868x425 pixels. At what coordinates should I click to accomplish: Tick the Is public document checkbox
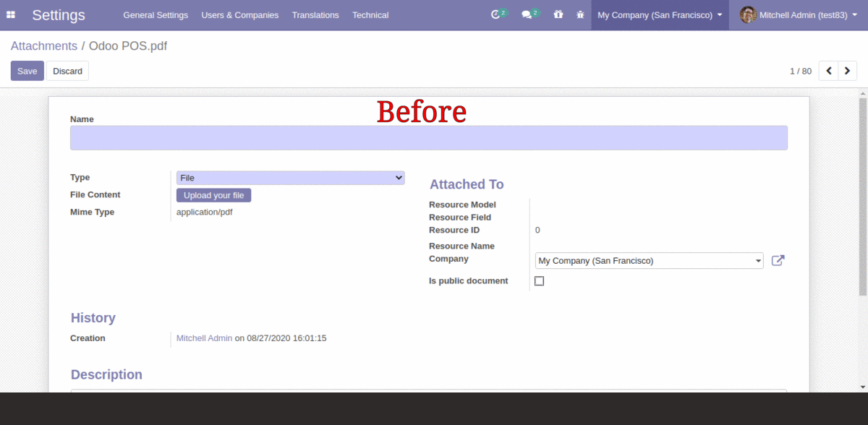pos(539,281)
